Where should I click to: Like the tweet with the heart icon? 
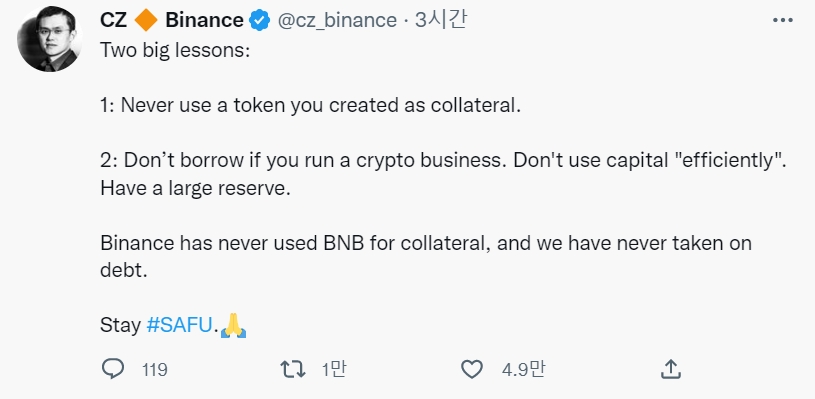pos(472,369)
